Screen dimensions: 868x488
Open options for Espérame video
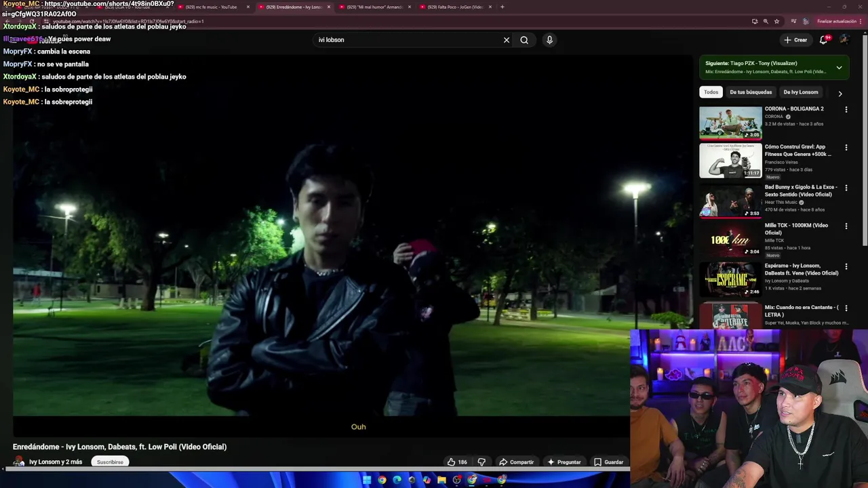[846, 266]
